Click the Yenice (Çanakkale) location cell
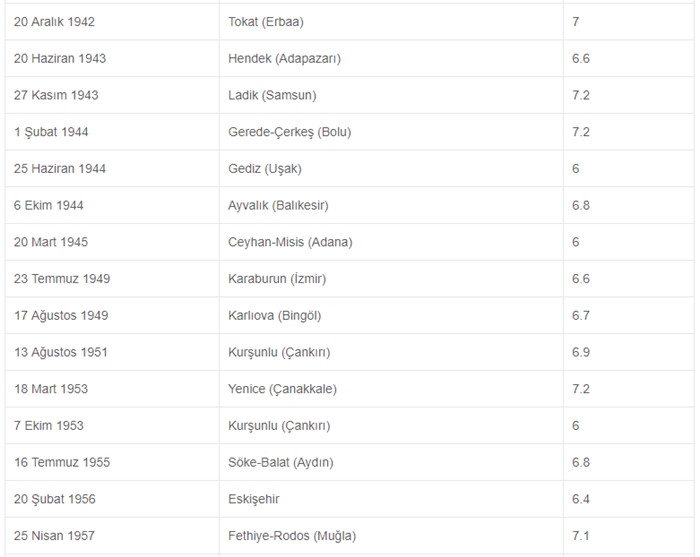Viewport: 700px width, 557px height. point(281,389)
